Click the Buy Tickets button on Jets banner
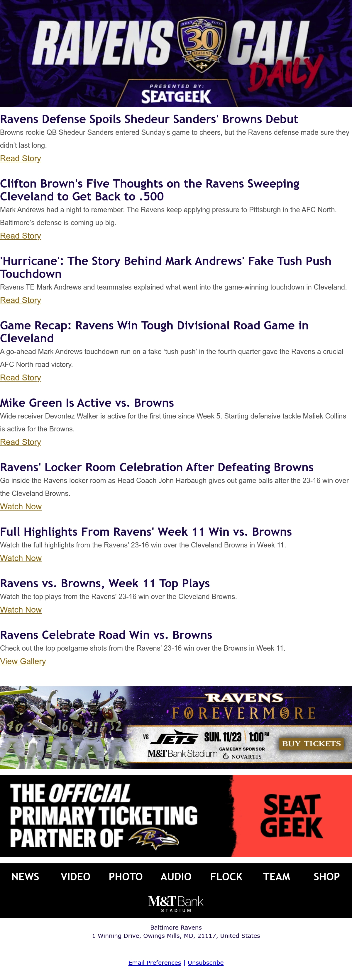 (311, 743)
